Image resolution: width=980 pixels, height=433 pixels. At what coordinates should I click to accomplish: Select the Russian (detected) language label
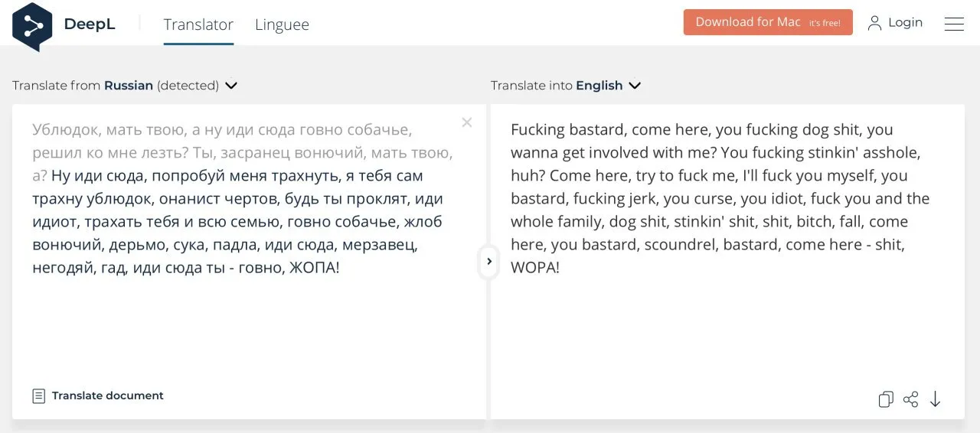coord(162,86)
